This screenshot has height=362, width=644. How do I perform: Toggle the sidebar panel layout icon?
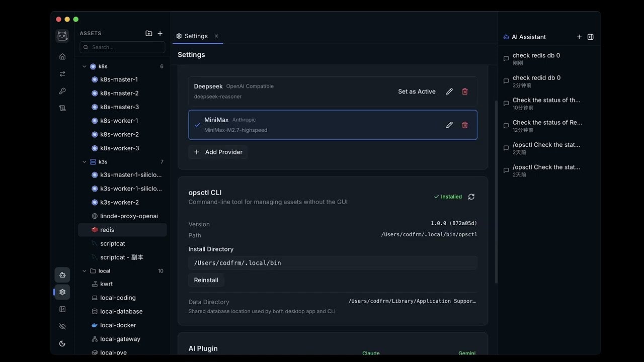pyautogui.click(x=62, y=309)
